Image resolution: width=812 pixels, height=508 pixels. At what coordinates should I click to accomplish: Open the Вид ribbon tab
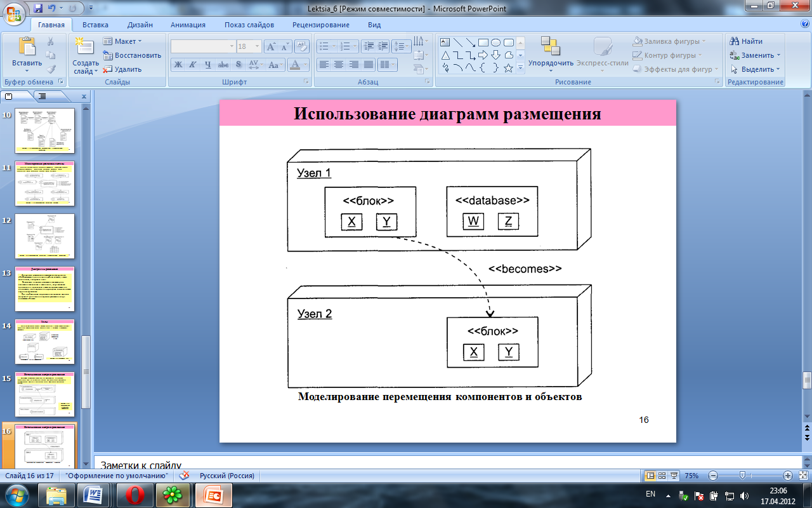click(x=374, y=25)
